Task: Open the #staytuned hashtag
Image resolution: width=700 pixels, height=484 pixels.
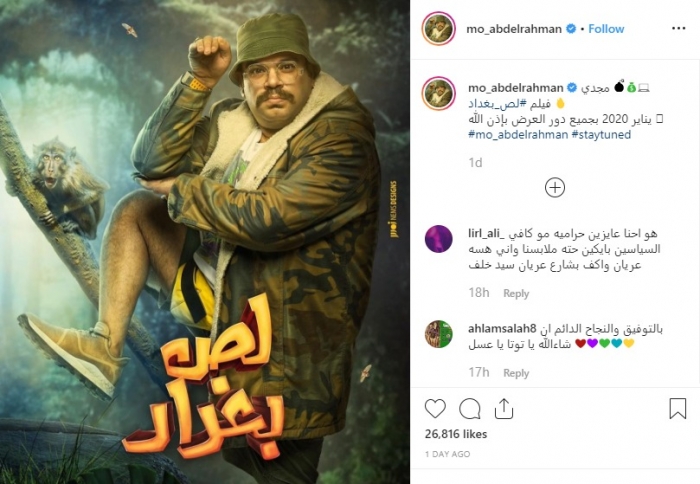Action: click(x=601, y=134)
